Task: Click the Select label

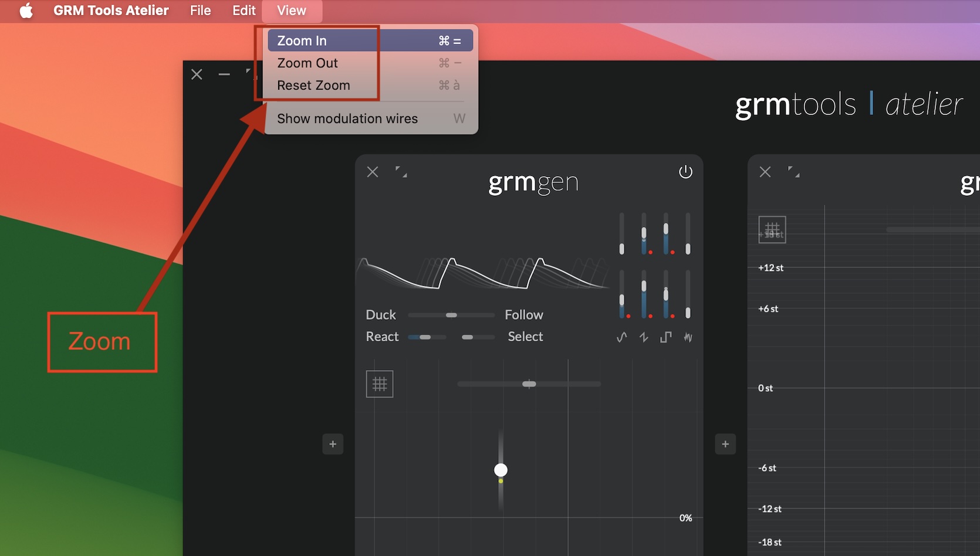Action: (525, 337)
